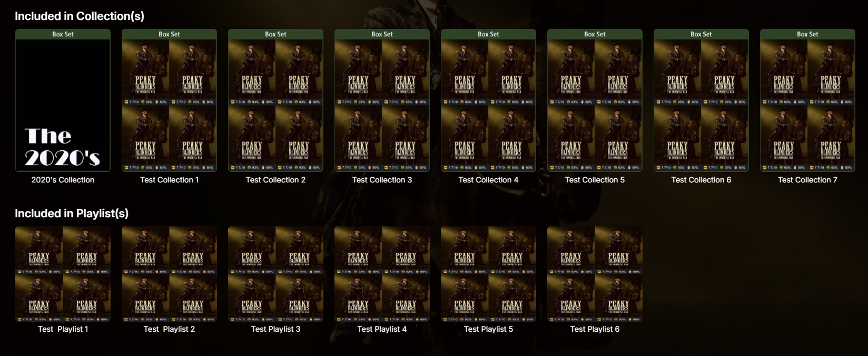Open Test Collection 2 poster thumbnail
868x356 pixels.
(275, 100)
